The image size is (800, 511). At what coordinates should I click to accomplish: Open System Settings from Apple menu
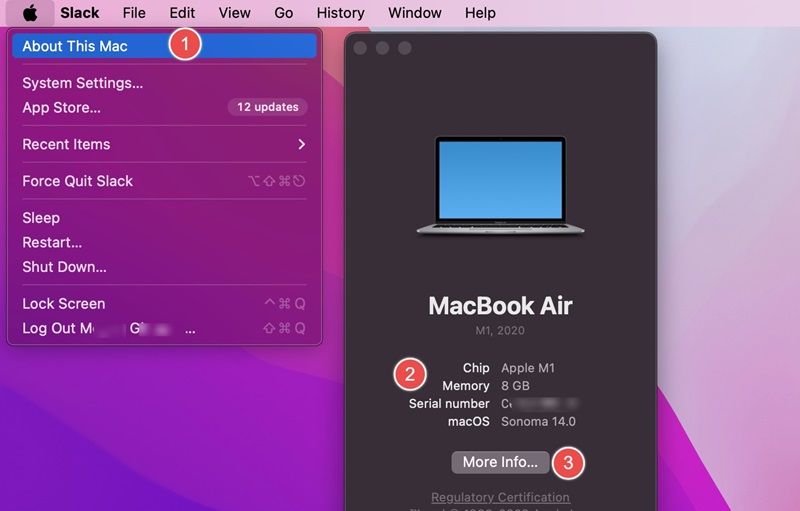[164, 83]
